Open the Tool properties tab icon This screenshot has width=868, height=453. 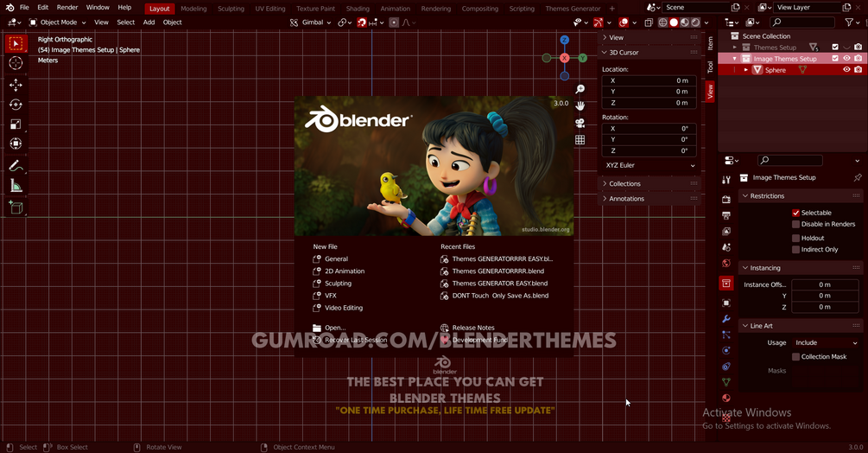tap(726, 180)
